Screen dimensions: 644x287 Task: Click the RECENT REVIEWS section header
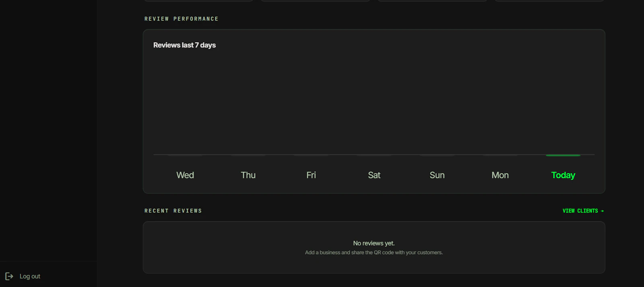coord(173,211)
